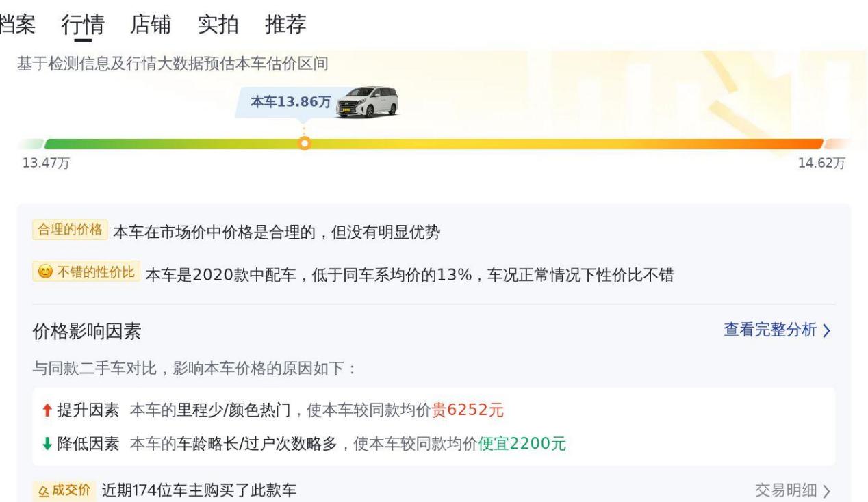The width and height of the screenshot is (868, 502).
Task: Switch to the 店铺 tab
Action: [x=150, y=25]
